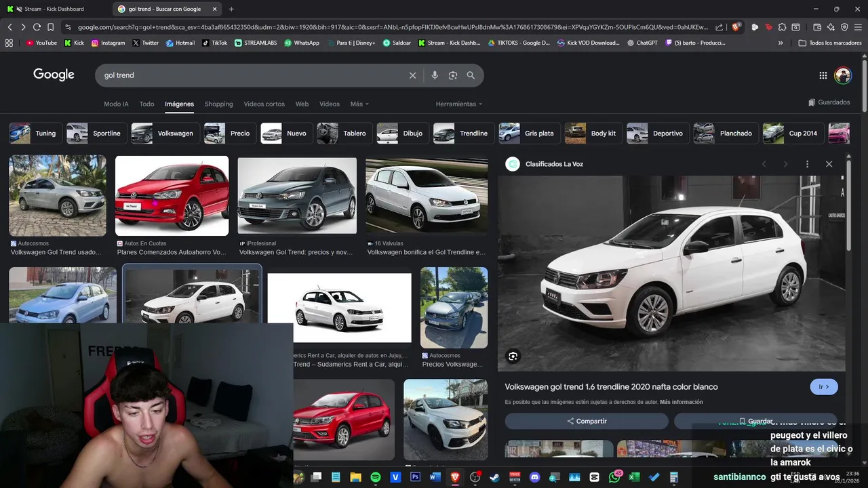Image resolution: width=868 pixels, height=488 pixels.
Task: Open the Brave Wallet icon
Action: [x=817, y=27]
